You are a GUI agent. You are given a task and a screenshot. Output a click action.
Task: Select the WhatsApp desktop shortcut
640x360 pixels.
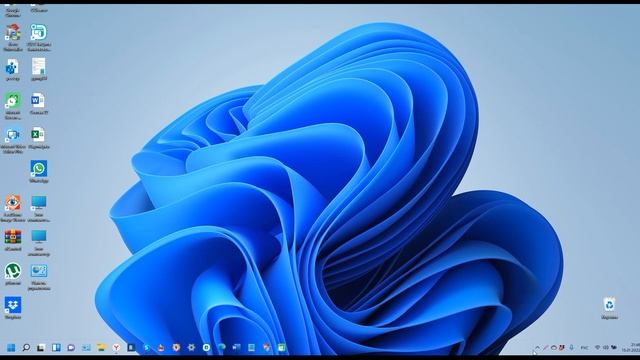(x=39, y=171)
